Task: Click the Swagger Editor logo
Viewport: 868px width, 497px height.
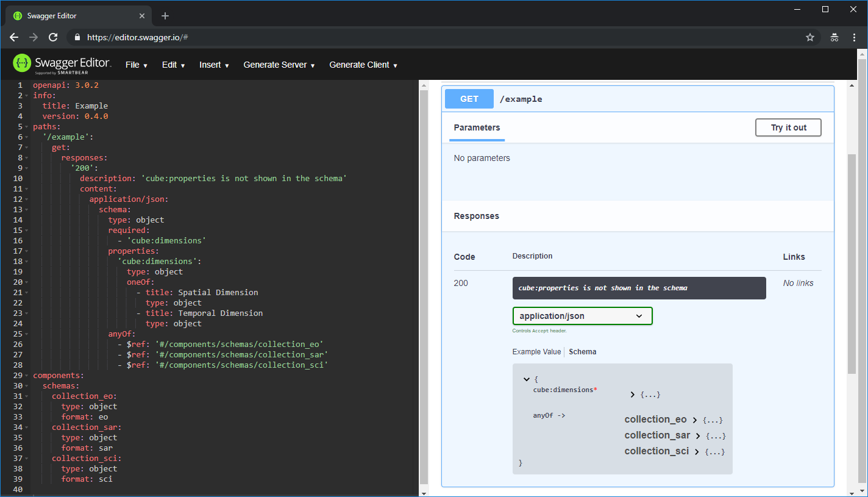Action: tap(22, 63)
